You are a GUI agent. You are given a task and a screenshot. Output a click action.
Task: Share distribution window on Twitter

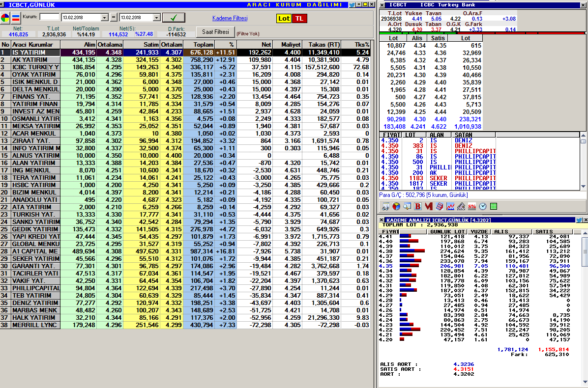pyautogui.click(x=352, y=5)
